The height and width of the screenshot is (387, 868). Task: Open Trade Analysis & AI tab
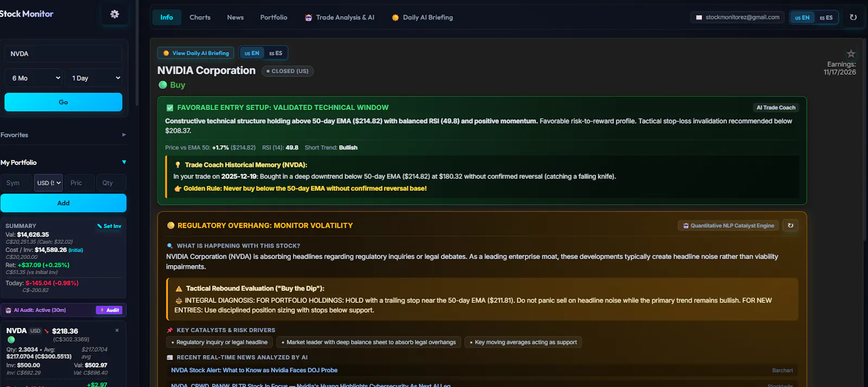(x=340, y=17)
